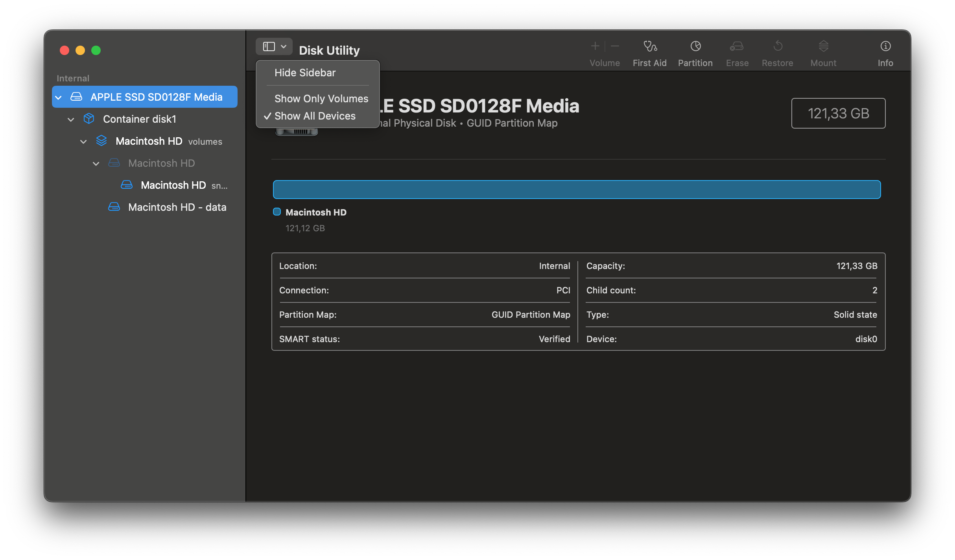Click the blue partition usage bar
This screenshot has width=955, height=560.
tap(577, 190)
